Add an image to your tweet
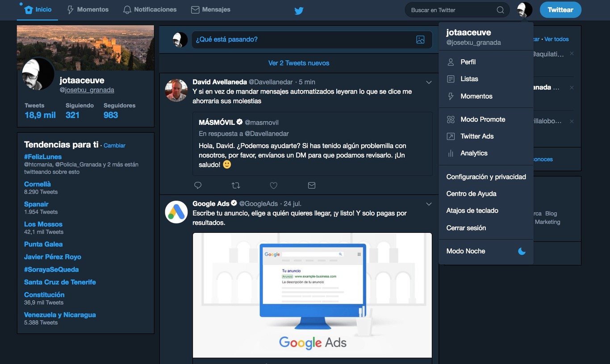 tap(420, 39)
